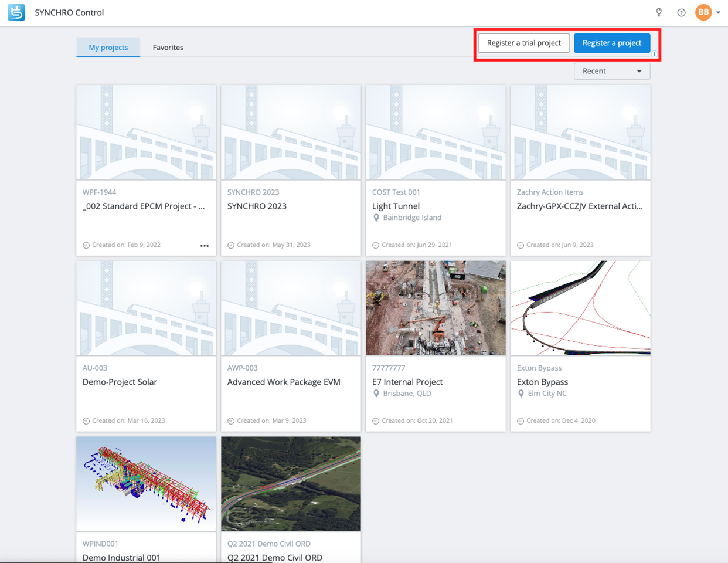This screenshot has height=563, width=728.
Task: Click the clock icon on Demo-Project Solar card
Action: point(86,420)
